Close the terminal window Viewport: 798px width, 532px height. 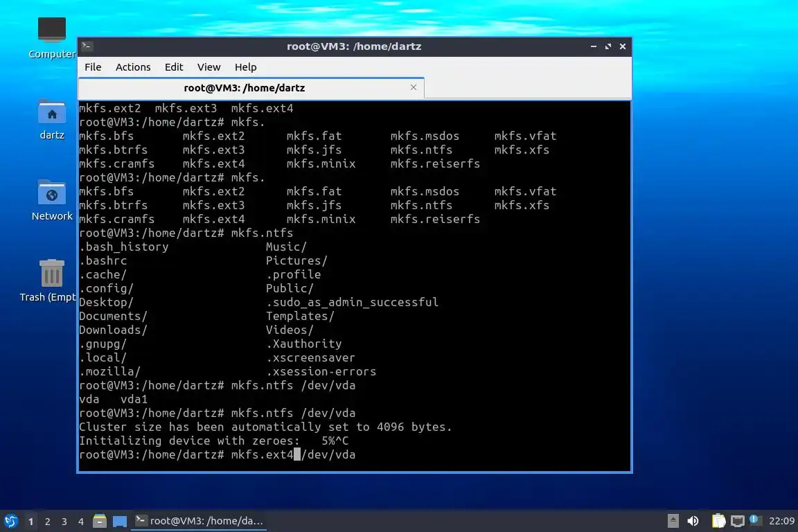623,46
